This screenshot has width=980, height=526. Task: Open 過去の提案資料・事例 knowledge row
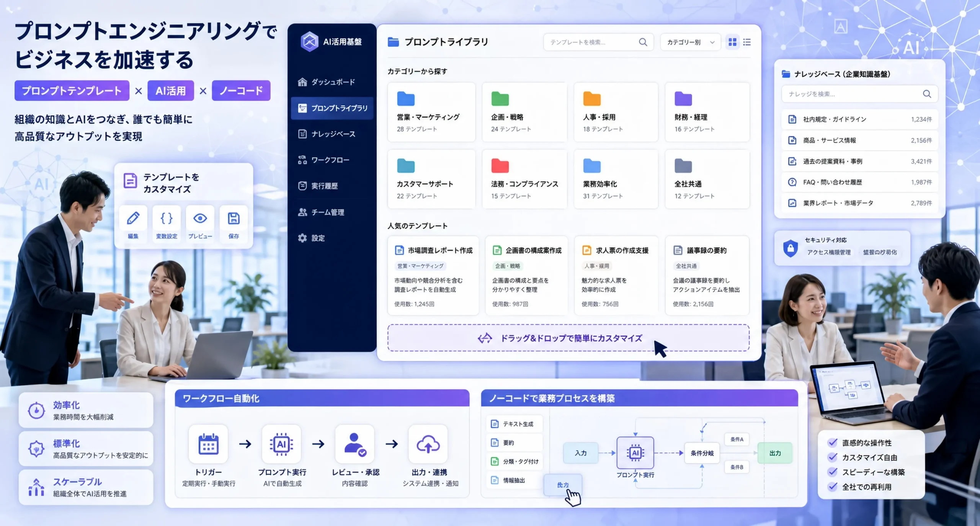(859, 161)
